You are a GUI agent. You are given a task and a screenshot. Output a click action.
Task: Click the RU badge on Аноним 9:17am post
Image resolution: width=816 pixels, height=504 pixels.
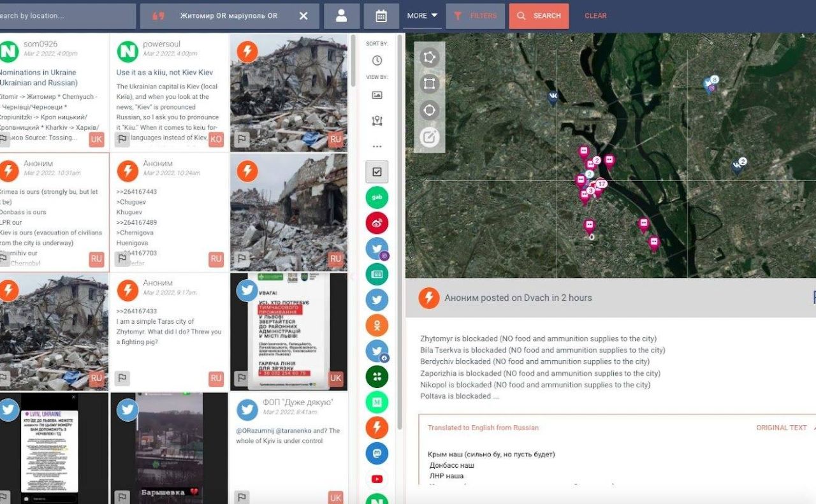coord(216,378)
